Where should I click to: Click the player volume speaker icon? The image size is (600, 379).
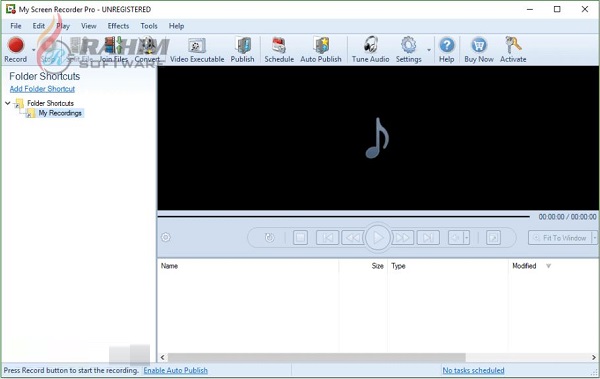click(455, 238)
